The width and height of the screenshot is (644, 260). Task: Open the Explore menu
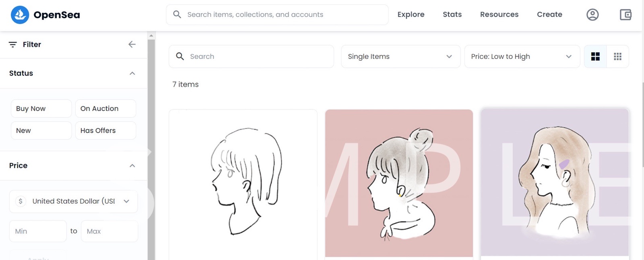pos(411,14)
